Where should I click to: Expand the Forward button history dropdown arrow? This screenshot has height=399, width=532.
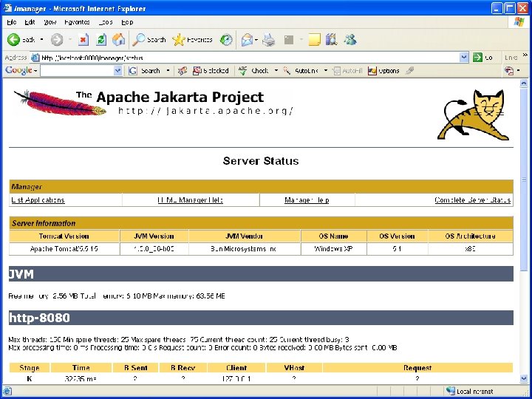70,40
